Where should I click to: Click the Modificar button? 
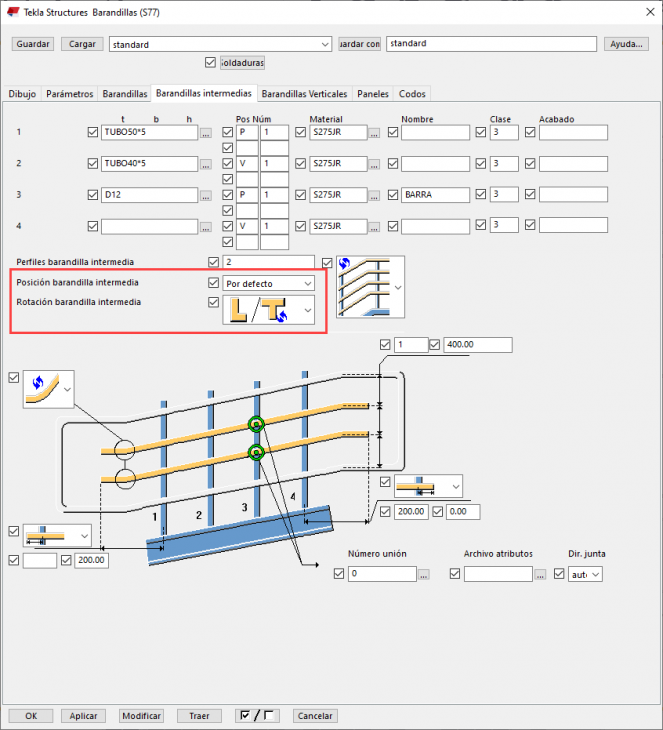(142, 716)
